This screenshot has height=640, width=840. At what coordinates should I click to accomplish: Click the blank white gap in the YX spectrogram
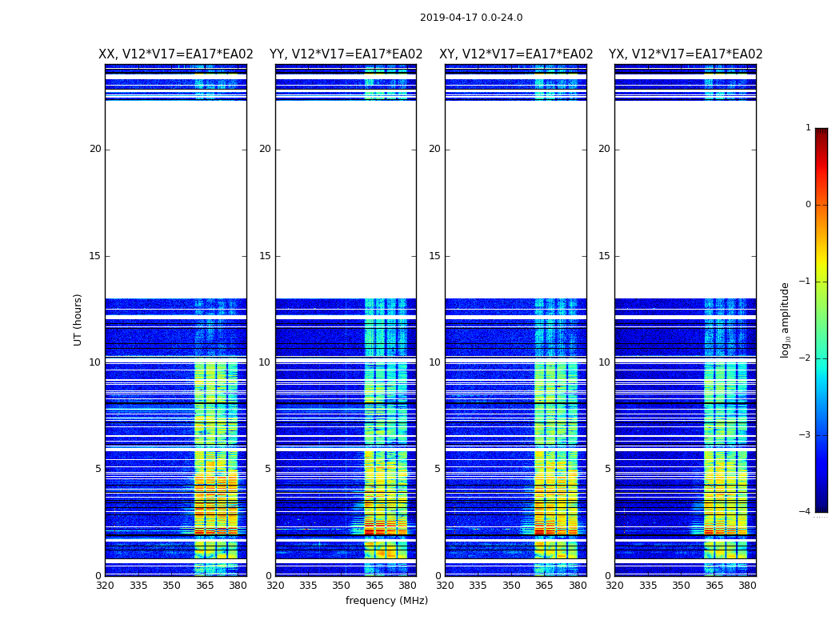685,200
